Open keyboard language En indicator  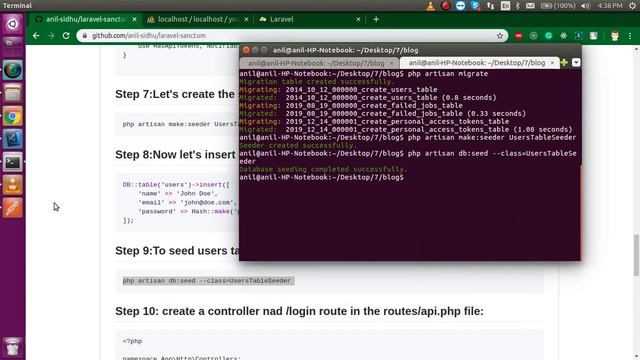[x=505, y=6]
